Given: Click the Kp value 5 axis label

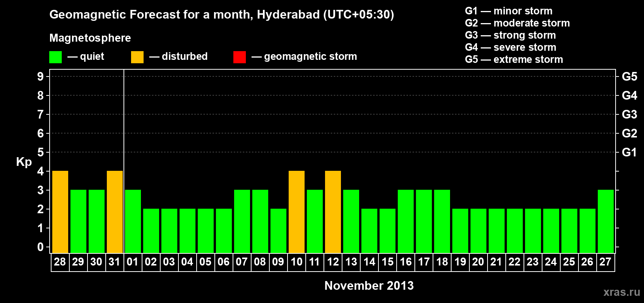Looking at the screenshot, I should click(x=41, y=152).
